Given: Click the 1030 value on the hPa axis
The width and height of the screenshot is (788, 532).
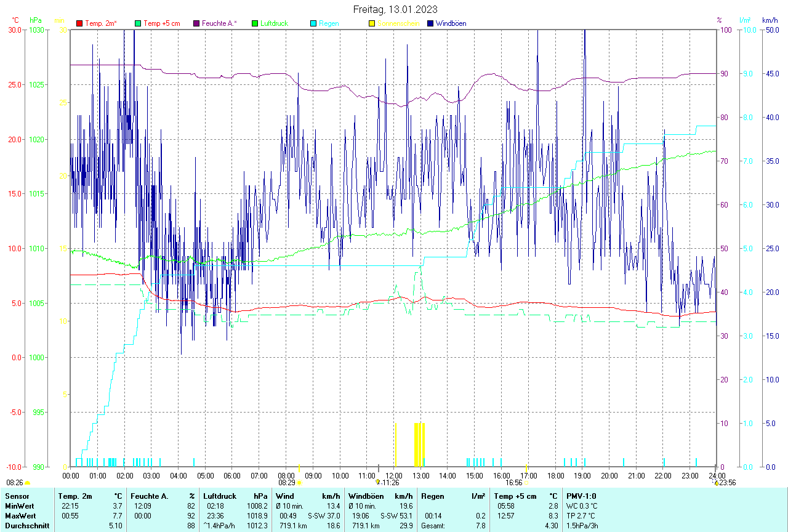Looking at the screenshot, I should click(36, 30).
